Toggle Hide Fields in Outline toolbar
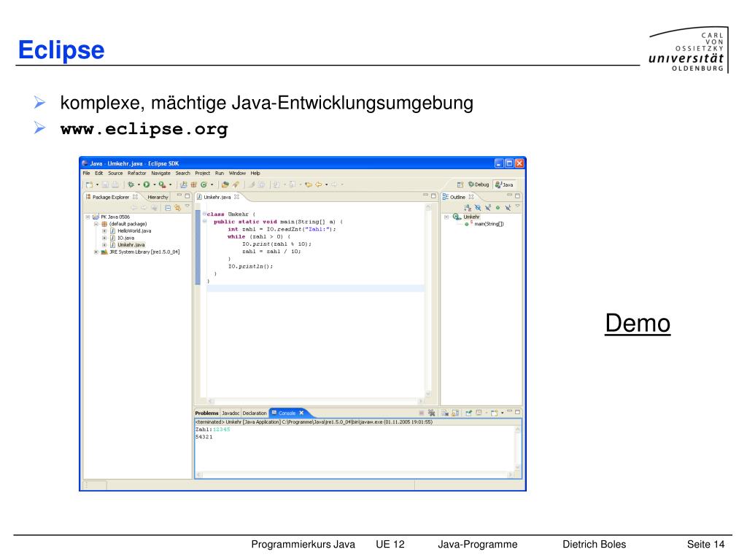 (x=478, y=208)
